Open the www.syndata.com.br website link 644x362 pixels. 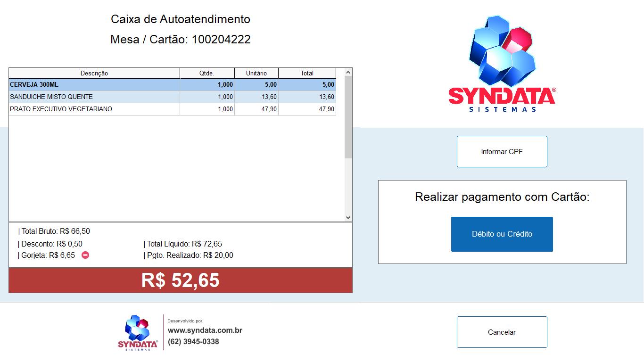(205, 330)
